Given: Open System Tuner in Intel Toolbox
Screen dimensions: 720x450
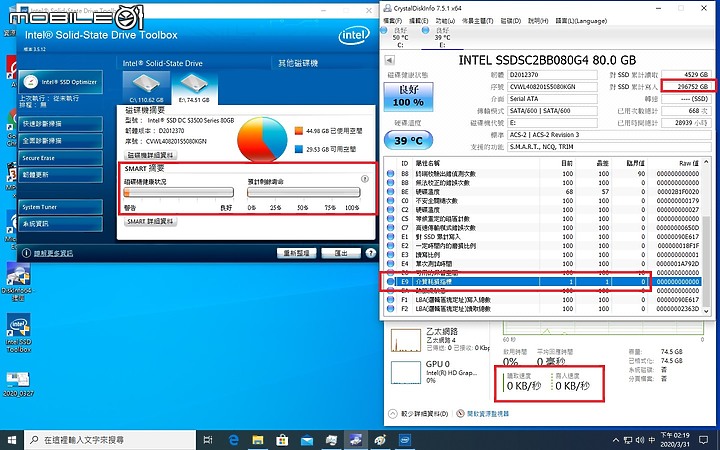Looking at the screenshot, I should (61, 207).
